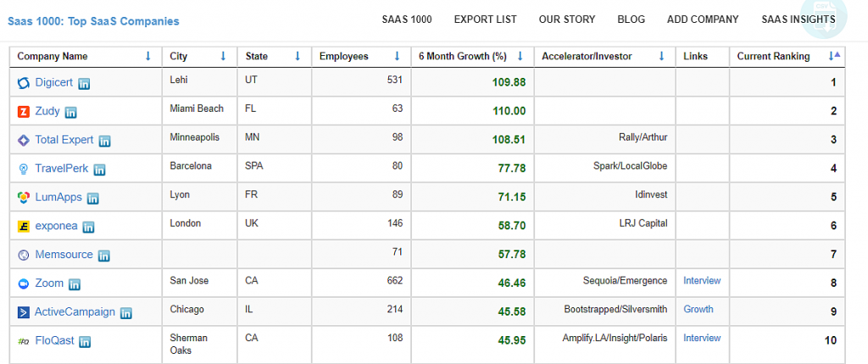Click the LinkedIn icon next to Digicert
Viewport: 868px width, 364px height.
[x=84, y=84]
